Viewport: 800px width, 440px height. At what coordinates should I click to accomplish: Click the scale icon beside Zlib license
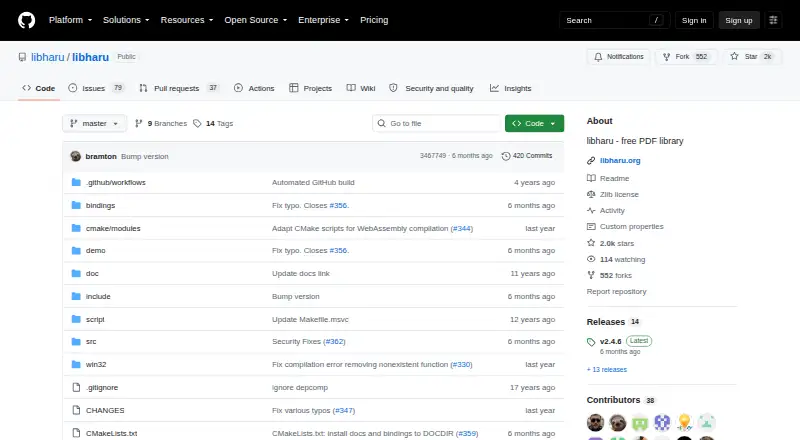591,194
